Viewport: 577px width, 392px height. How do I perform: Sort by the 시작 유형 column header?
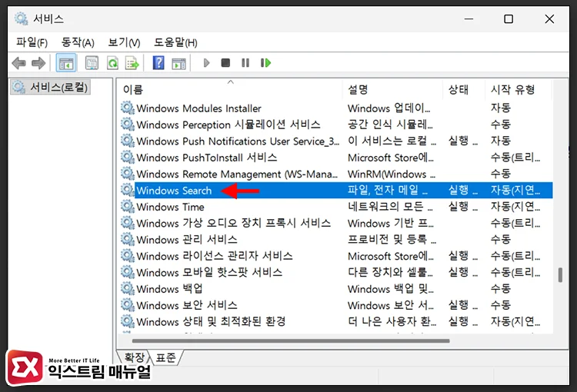pyautogui.click(x=519, y=89)
